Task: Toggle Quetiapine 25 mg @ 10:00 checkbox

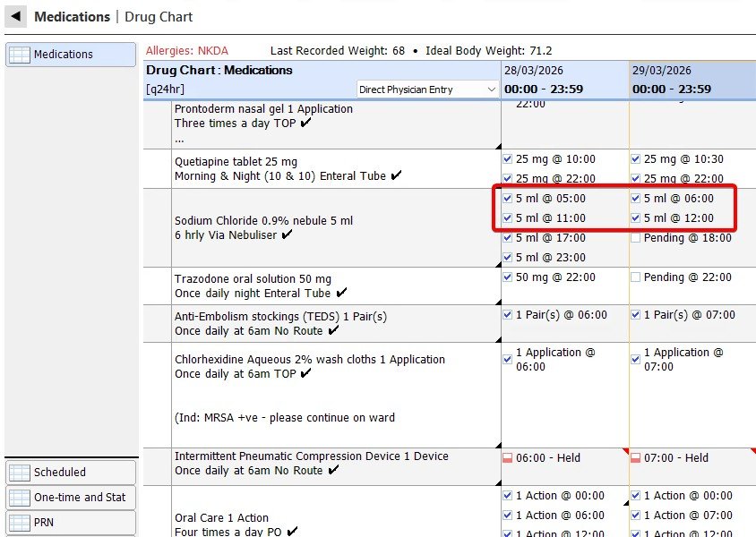Action: [x=508, y=159]
